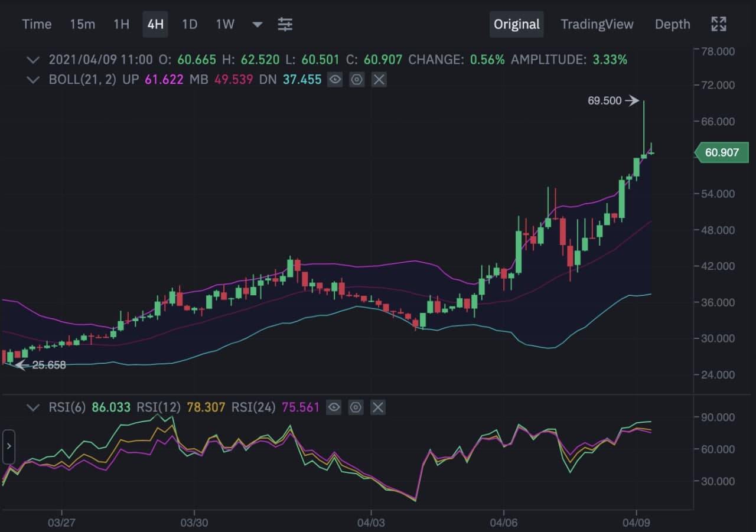This screenshot has height=532, width=756.
Task: Toggle RSI indicator visibility
Action: (x=334, y=407)
